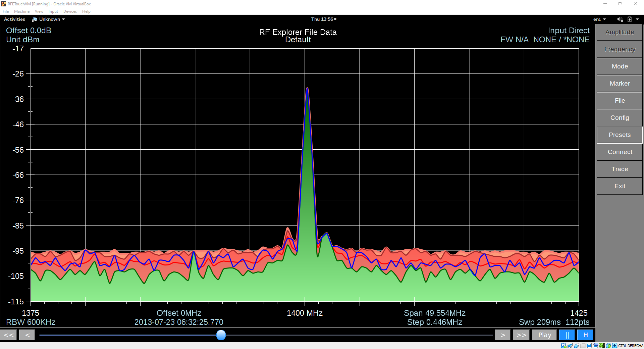Click the fast-forward sweep icon
Screen dimensions: 644x349
[x=521, y=335]
